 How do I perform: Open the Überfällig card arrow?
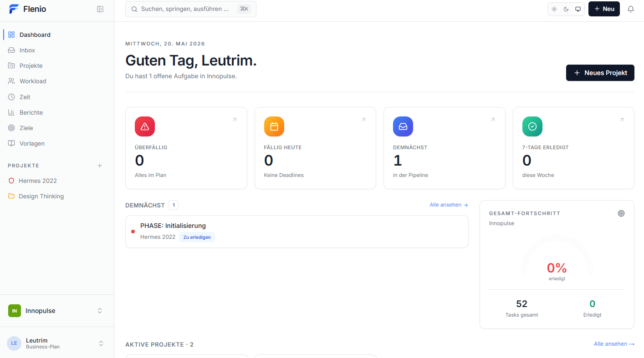click(x=235, y=120)
